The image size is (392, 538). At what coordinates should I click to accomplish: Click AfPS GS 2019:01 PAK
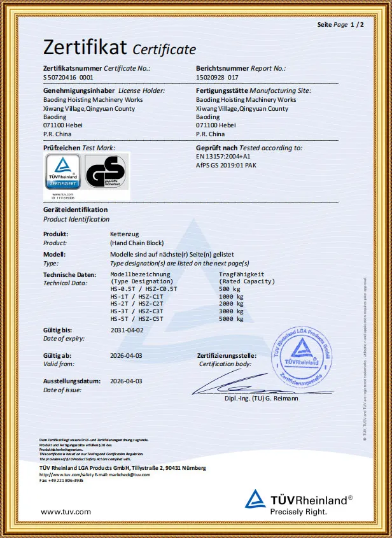tap(226, 165)
